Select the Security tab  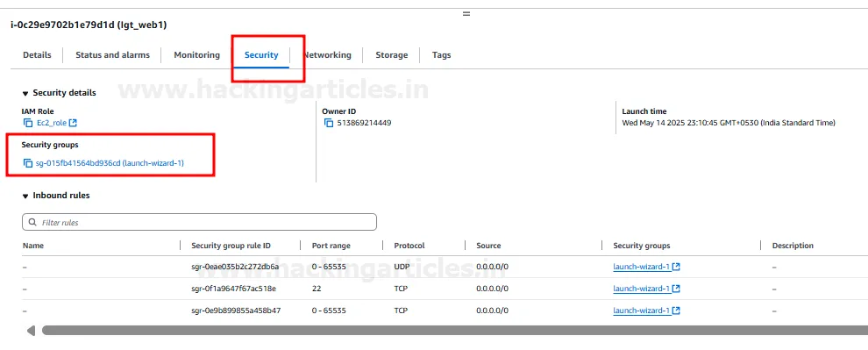click(x=261, y=55)
